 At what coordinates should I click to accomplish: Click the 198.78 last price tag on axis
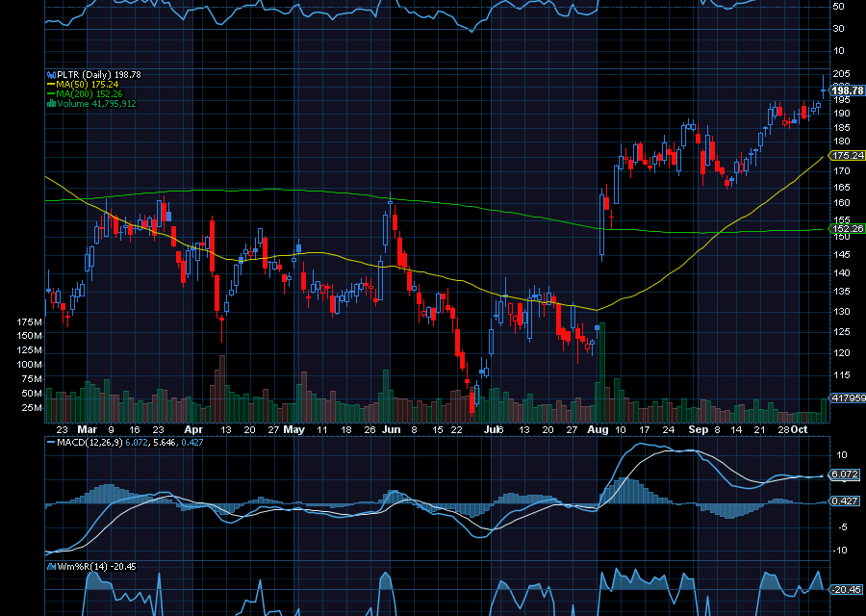point(847,90)
